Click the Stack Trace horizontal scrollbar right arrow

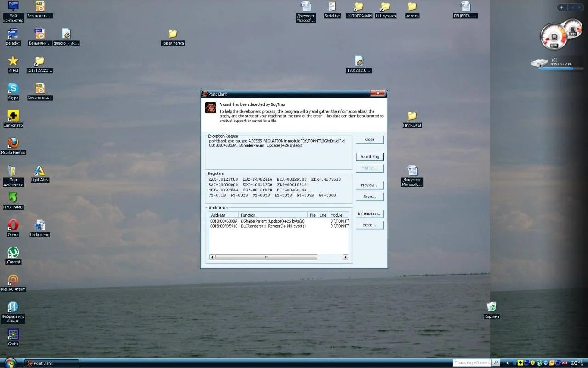(345, 257)
